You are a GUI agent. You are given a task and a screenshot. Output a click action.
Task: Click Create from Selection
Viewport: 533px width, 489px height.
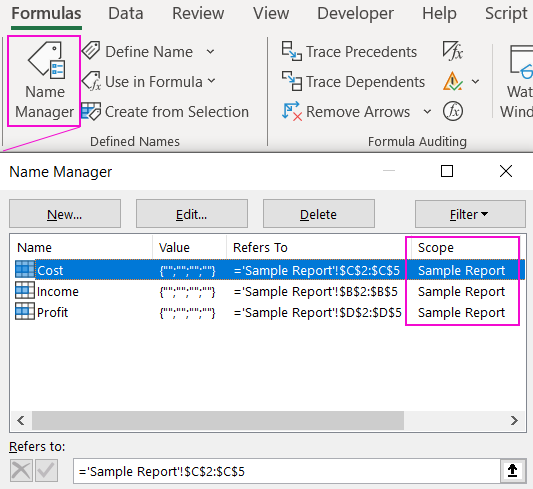tap(165, 111)
